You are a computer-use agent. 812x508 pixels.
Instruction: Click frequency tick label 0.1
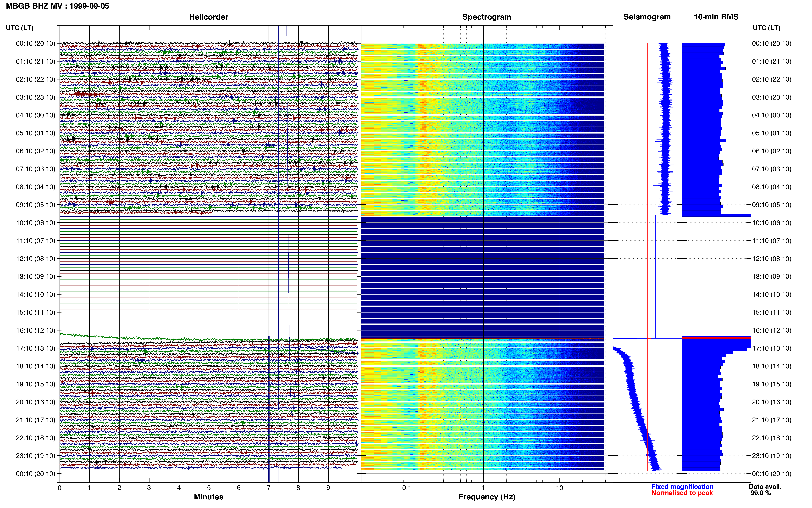pos(407,488)
